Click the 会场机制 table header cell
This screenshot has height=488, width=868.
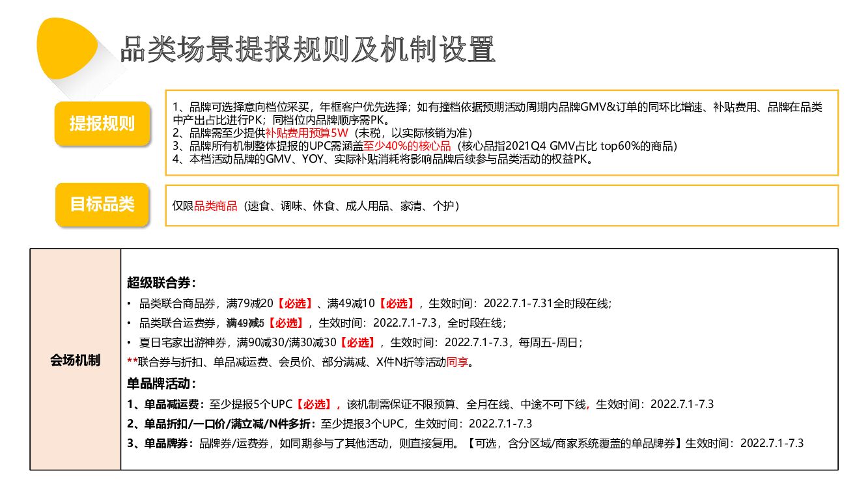76,359
